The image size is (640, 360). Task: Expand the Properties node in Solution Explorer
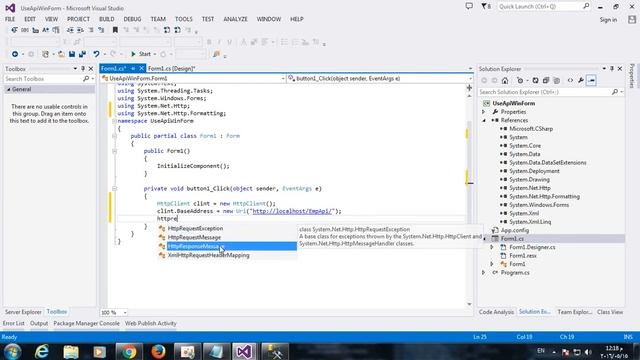[x=484, y=112]
